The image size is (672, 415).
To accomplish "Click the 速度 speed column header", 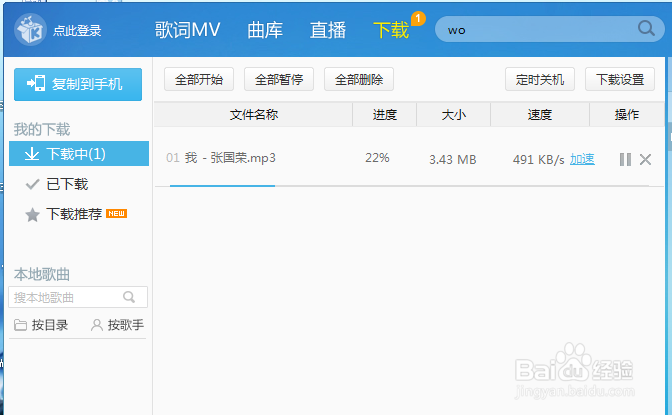I will pyautogui.click(x=540, y=114).
